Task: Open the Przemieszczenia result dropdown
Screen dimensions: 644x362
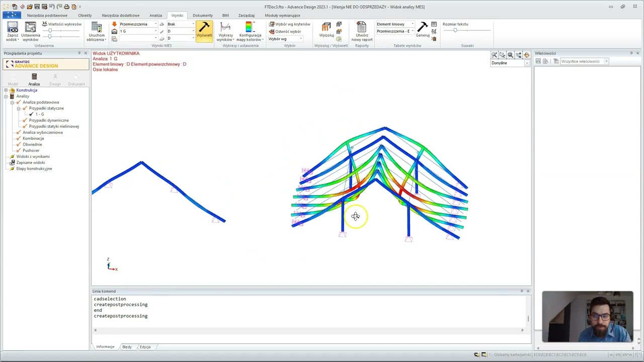Action: (x=155, y=24)
